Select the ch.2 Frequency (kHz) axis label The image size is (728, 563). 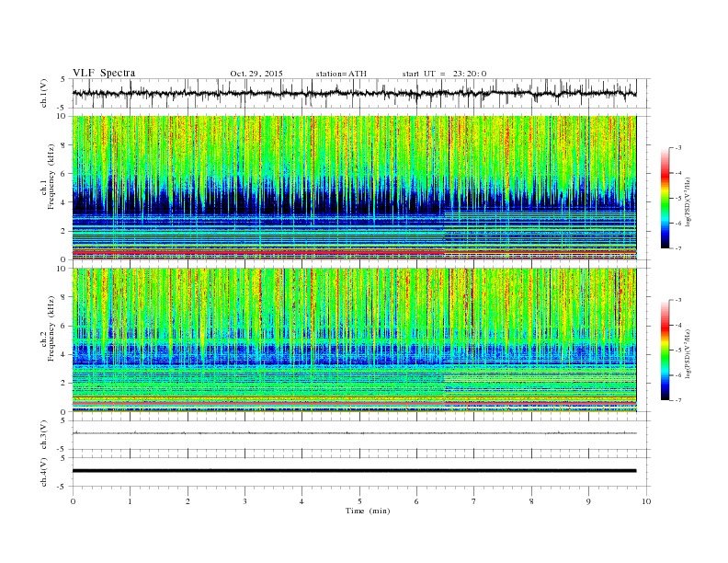pos(48,328)
